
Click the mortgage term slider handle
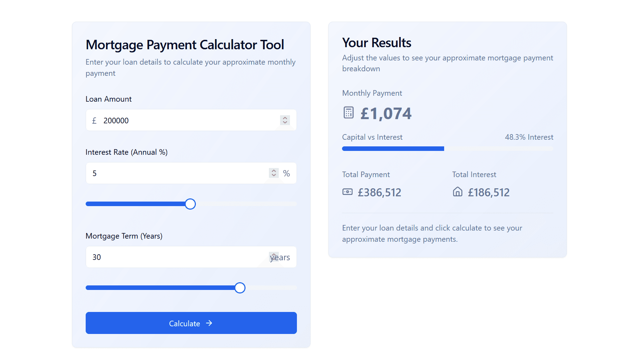click(x=240, y=288)
